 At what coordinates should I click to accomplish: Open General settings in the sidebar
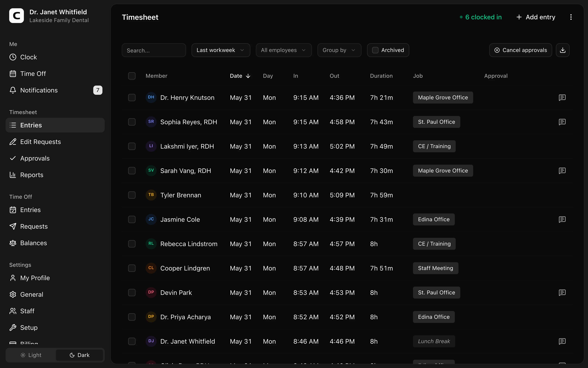point(55,295)
